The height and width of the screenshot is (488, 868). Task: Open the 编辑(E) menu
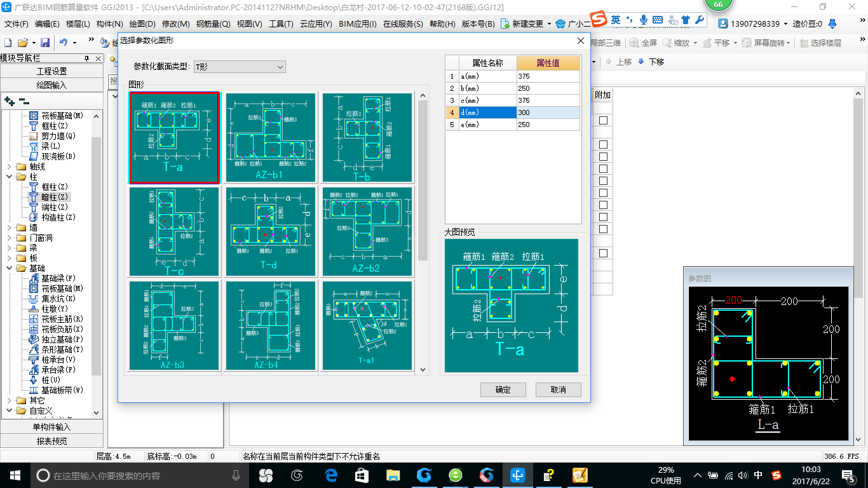(x=47, y=24)
